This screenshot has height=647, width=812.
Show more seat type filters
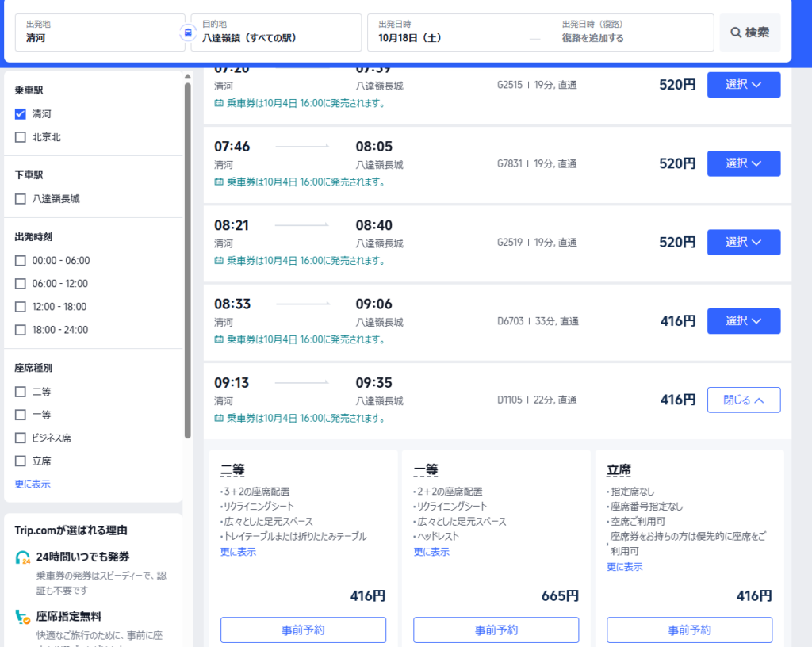click(x=33, y=484)
